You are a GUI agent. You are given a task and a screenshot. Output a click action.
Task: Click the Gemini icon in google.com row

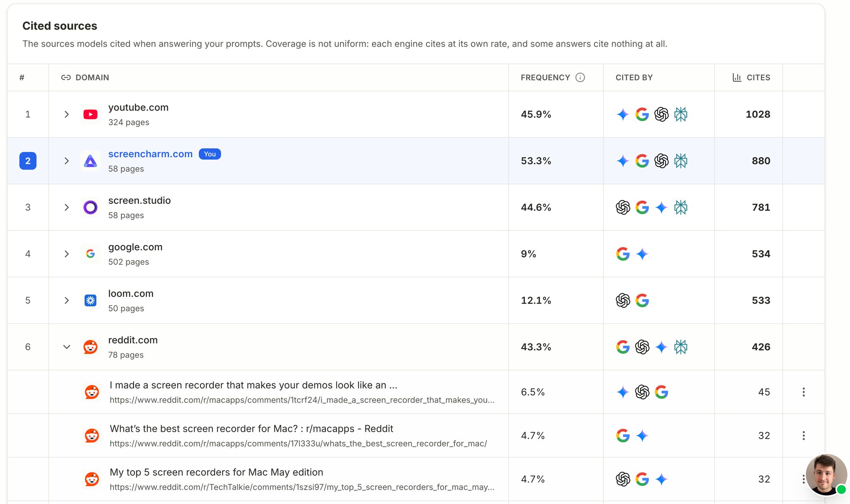(x=642, y=254)
